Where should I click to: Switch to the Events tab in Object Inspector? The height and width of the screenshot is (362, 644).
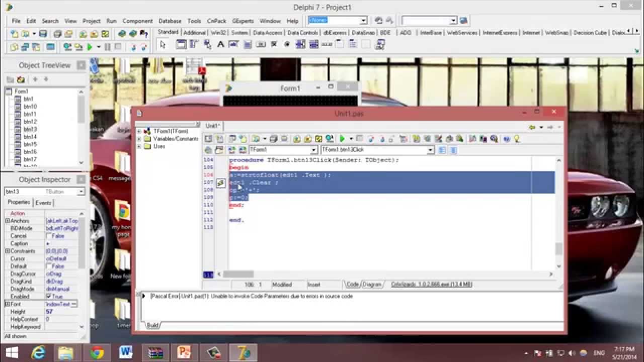tap(43, 203)
